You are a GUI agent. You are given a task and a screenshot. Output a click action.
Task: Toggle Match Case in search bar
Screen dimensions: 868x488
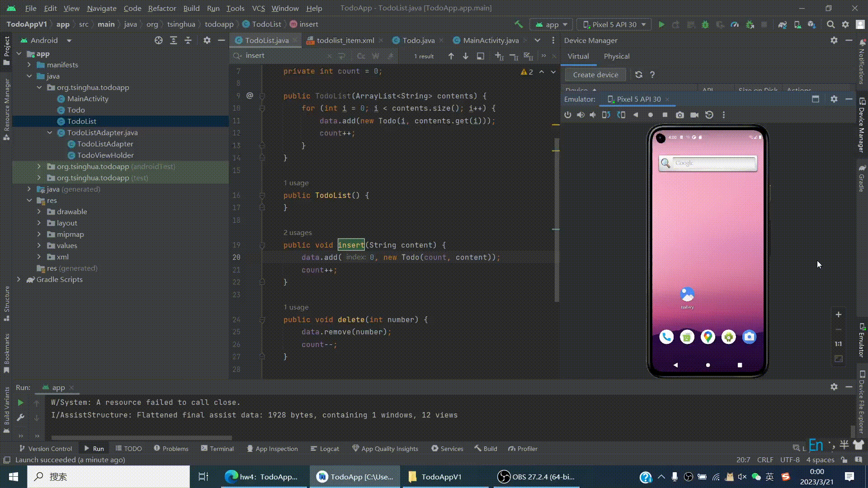click(361, 56)
